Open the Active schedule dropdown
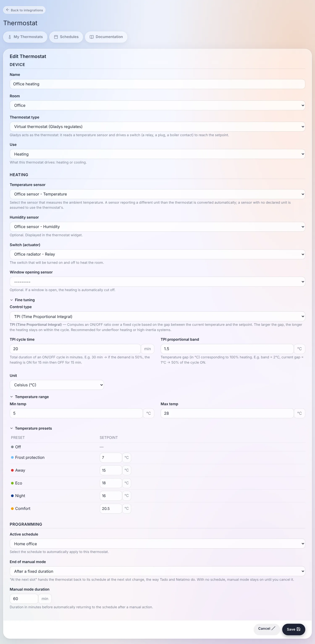The width and height of the screenshot is (315, 644). 157,544
